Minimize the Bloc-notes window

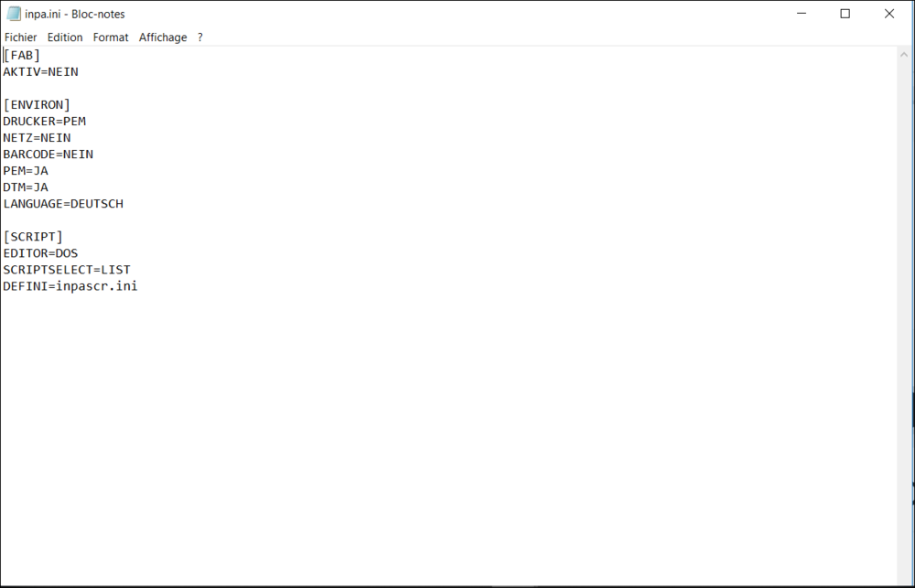(x=802, y=14)
